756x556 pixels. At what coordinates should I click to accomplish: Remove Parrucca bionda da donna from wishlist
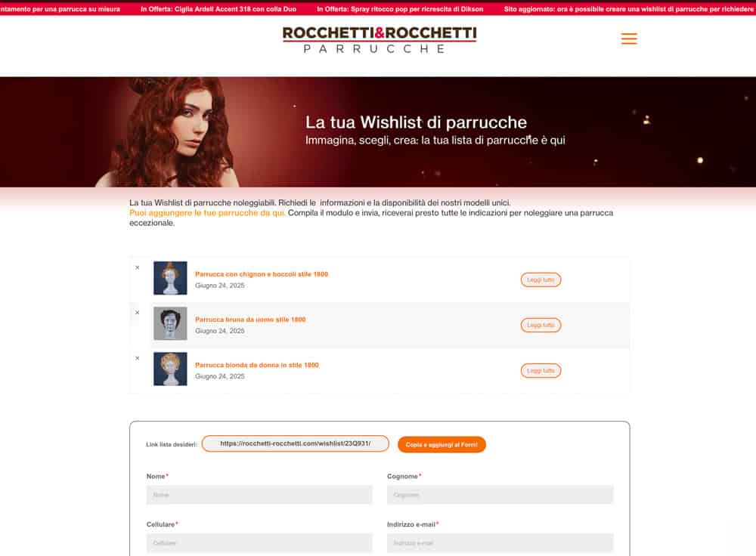[x=138, y=358]
